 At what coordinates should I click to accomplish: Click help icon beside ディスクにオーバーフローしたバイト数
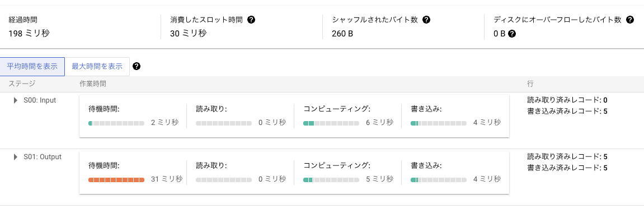tap(630, 20)
